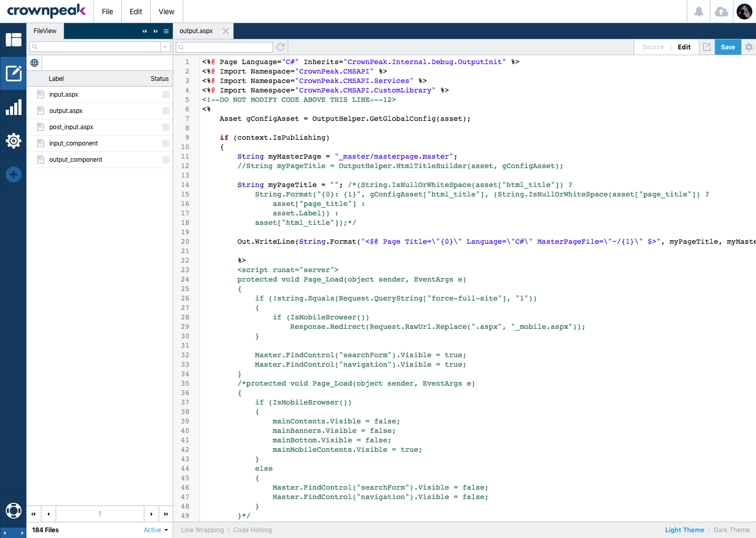756x538 pixels.
Task: Toggle status box for output_component
Action: (x=166, y=160)
